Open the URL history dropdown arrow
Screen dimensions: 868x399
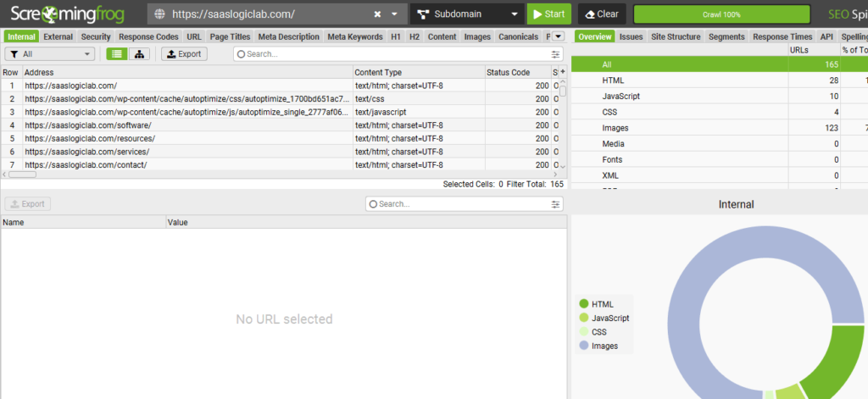pyautogui.click(x=395, y=14)
